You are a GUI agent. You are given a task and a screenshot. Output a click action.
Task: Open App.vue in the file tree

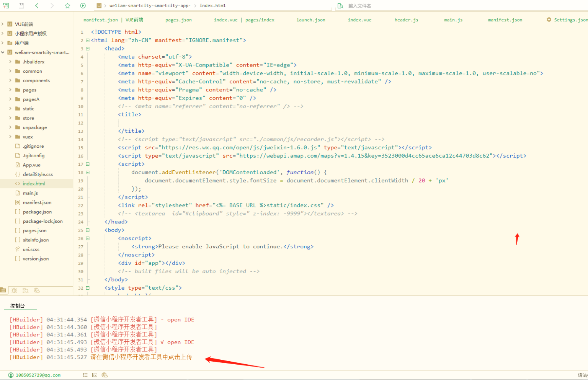[x=31, y=165]
